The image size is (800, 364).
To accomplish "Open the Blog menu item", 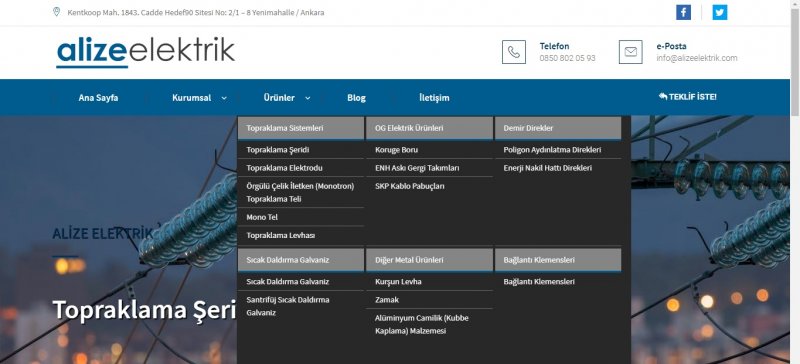I will (356, 98).
